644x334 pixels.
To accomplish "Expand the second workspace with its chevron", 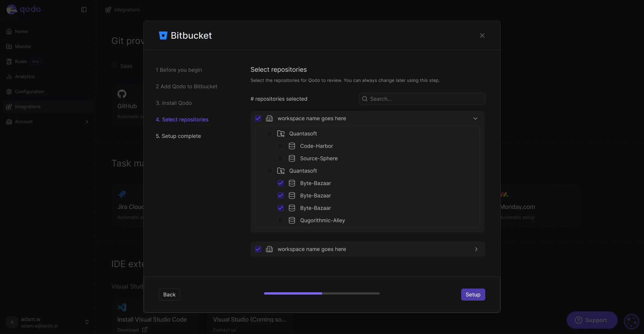I will [x=476, y=249].
